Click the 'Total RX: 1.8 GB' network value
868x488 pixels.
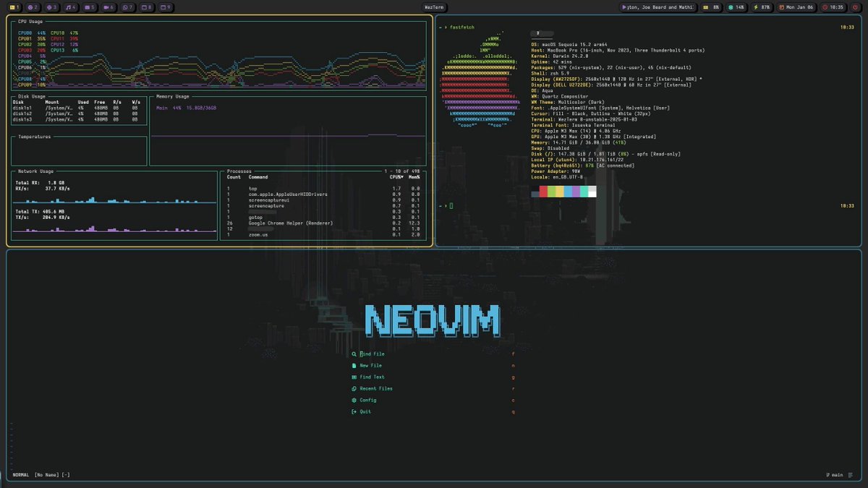[x=40, y=183]
